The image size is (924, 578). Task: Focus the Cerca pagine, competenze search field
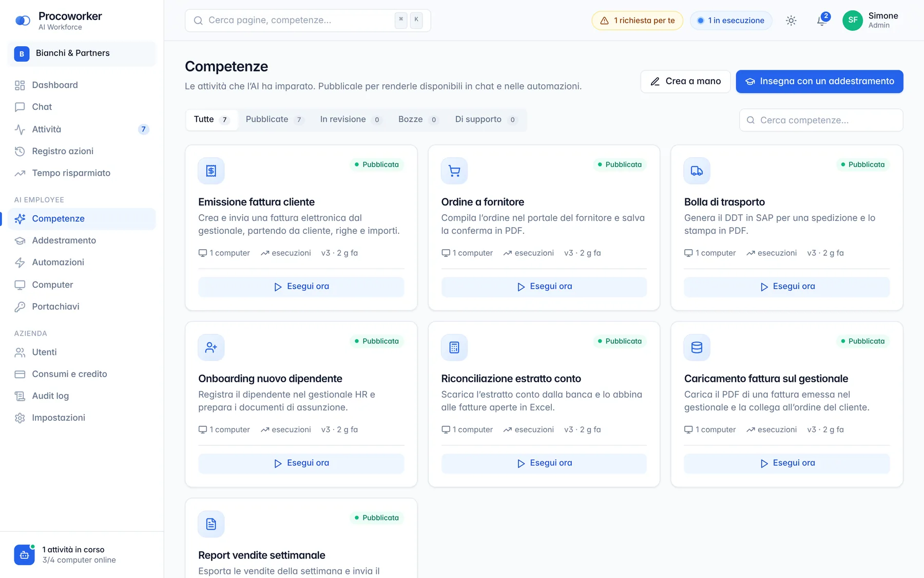tap(308, 21)
